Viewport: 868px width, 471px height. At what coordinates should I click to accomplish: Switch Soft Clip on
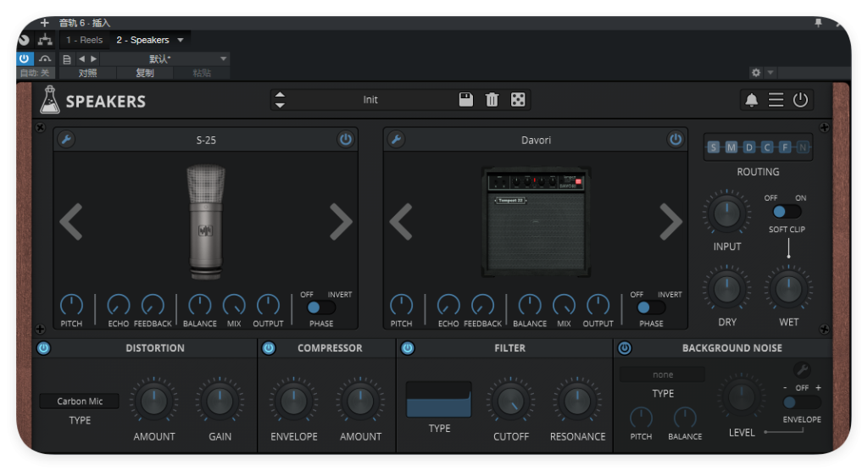(x=786, y=212)
